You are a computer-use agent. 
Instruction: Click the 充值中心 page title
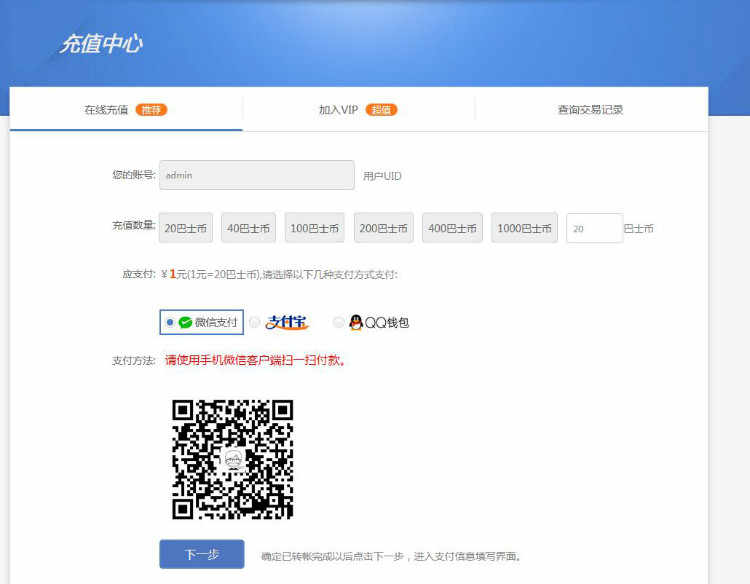point(101,44)
